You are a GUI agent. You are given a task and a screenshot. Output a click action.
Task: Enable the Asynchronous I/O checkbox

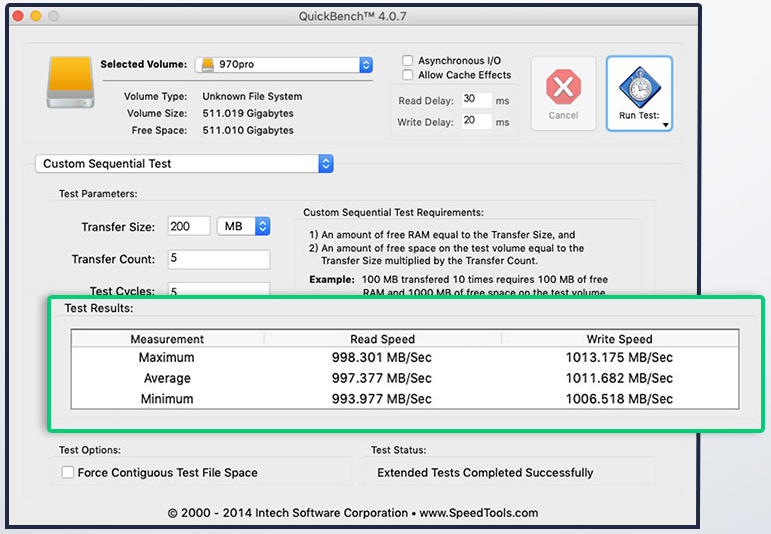pyautogui.click(x=408, y=61)
